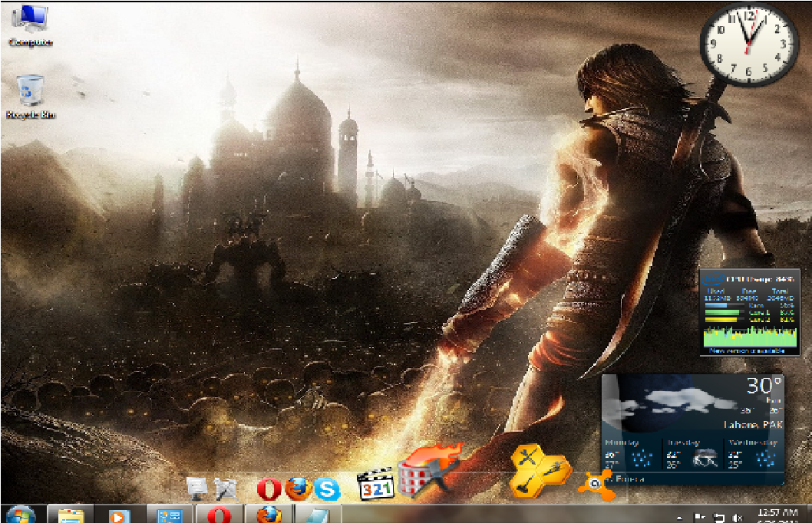Show hidden tray icons arrow

coord(679,517)
